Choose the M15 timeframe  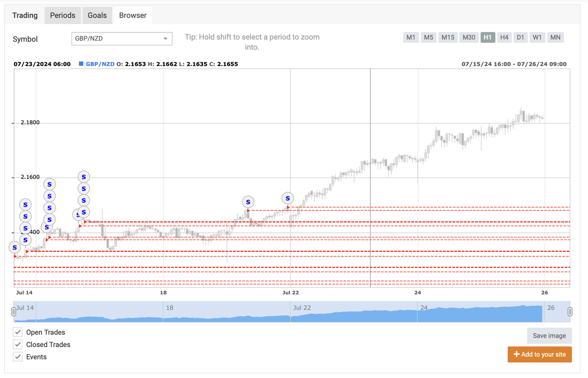pos(448,37)
